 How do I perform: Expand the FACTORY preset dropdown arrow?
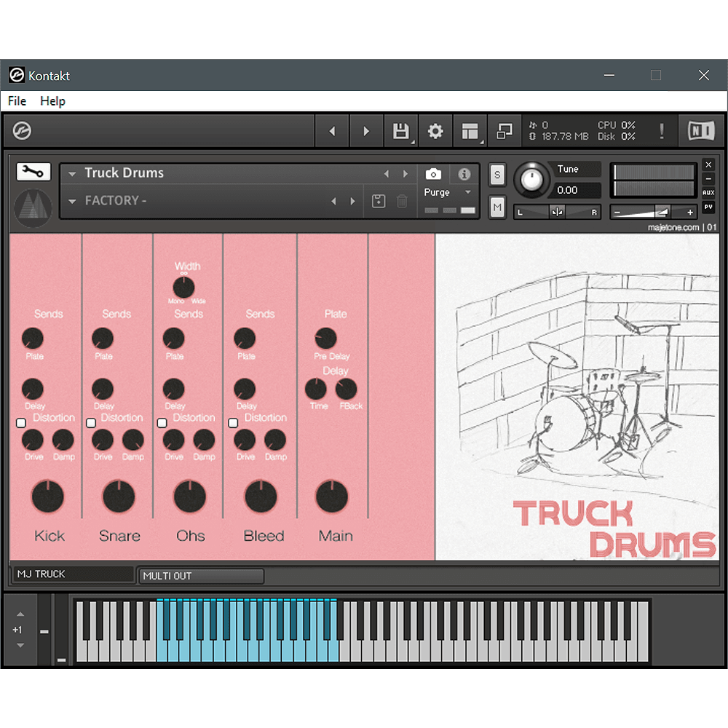72,201
